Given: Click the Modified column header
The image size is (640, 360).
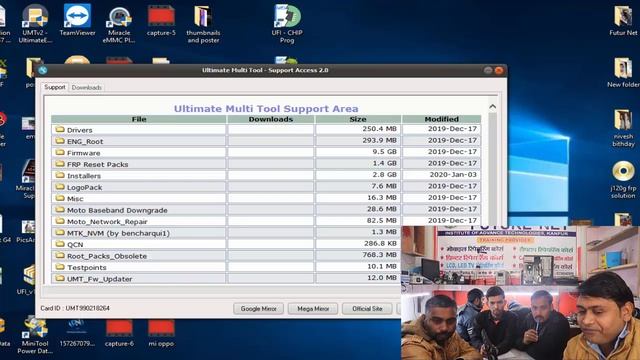Looking at the screenshot, I should (x=441, y=119).
